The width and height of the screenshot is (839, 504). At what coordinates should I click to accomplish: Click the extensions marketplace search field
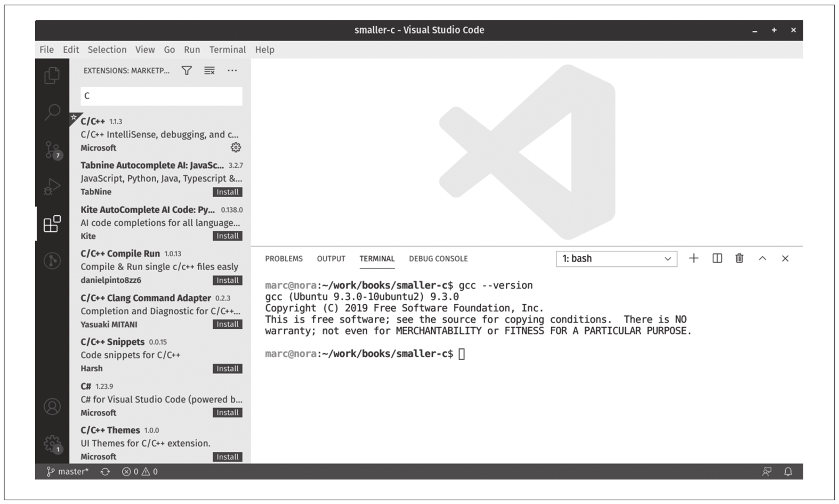(x=162, y=96)
